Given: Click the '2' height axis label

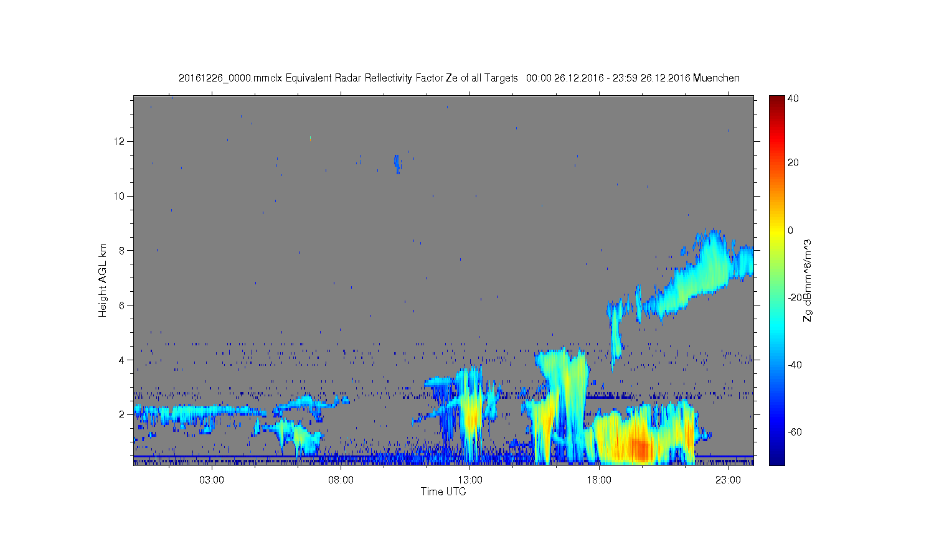Looking at the screenshot, I should pos(123,414).
